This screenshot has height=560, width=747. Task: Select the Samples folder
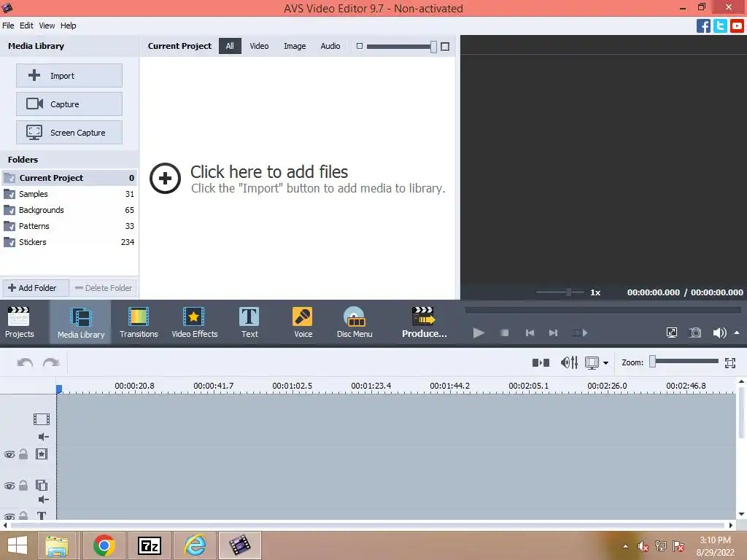pyautogui.click(x=69, y=194)
